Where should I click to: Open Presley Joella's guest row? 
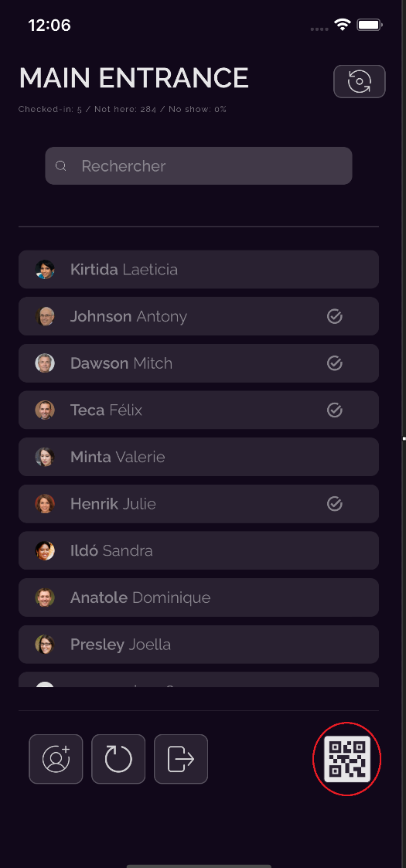[199, 645]
